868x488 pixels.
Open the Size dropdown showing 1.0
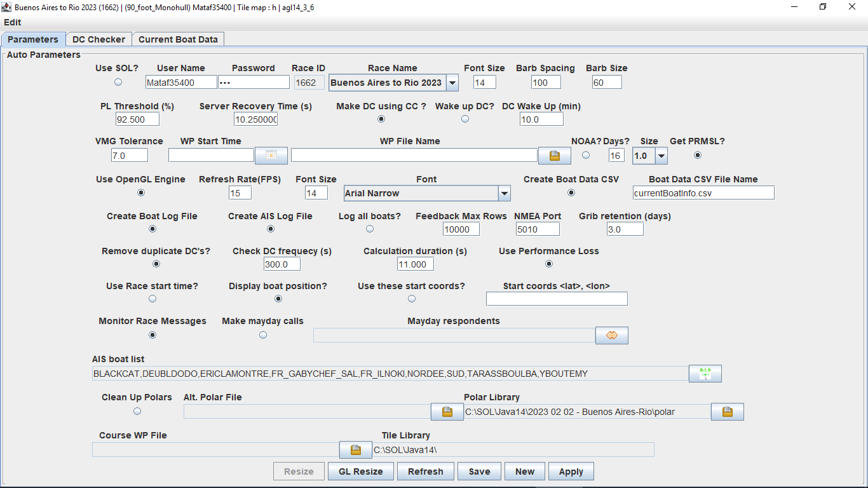[x=661, y=156]
